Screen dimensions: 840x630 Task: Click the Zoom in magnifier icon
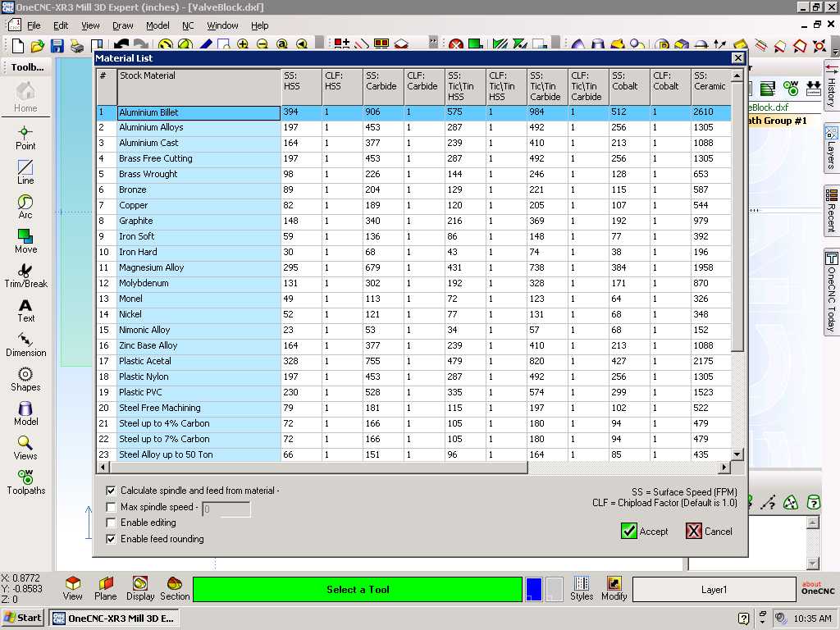click(x=243, y=44)
